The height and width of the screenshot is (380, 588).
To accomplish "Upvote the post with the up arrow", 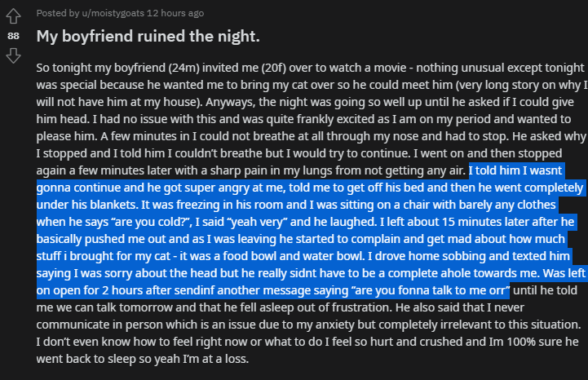I will [13, 15].
